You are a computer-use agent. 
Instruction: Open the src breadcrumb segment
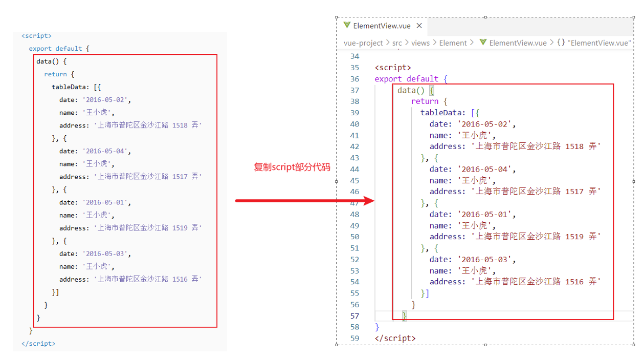point(397,43)
